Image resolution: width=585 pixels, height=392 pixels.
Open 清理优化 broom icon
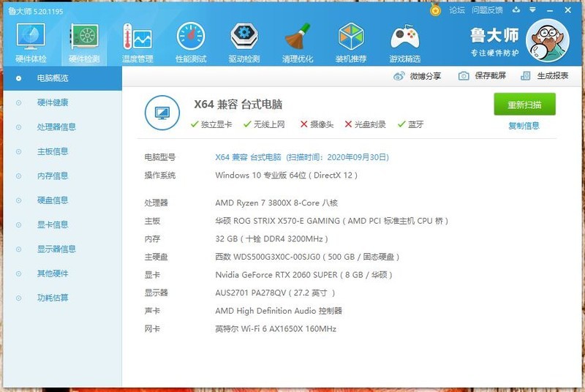(x=298, y=42)
